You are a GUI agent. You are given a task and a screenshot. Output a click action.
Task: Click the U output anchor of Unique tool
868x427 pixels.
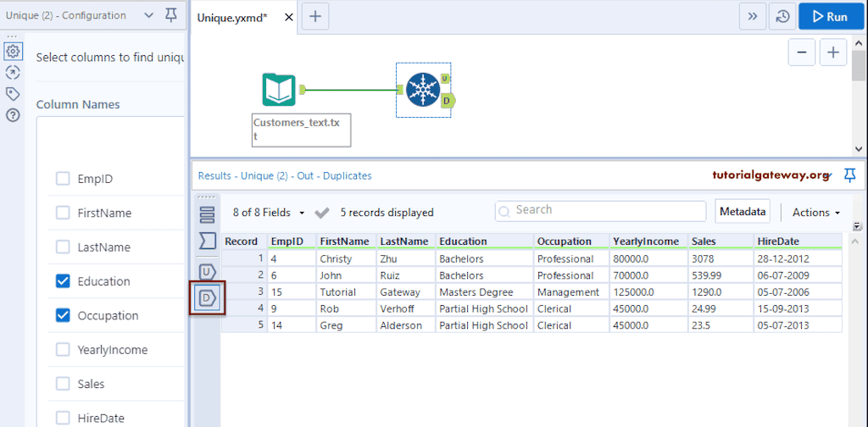445,79
